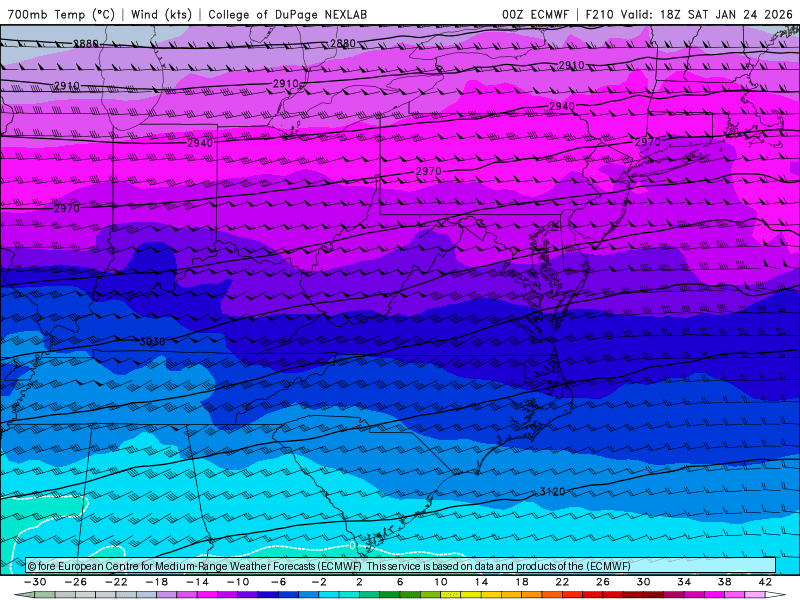Click the 42 color scale label
800x600 pixels.
pyautogui.click(x=765, y=582)
